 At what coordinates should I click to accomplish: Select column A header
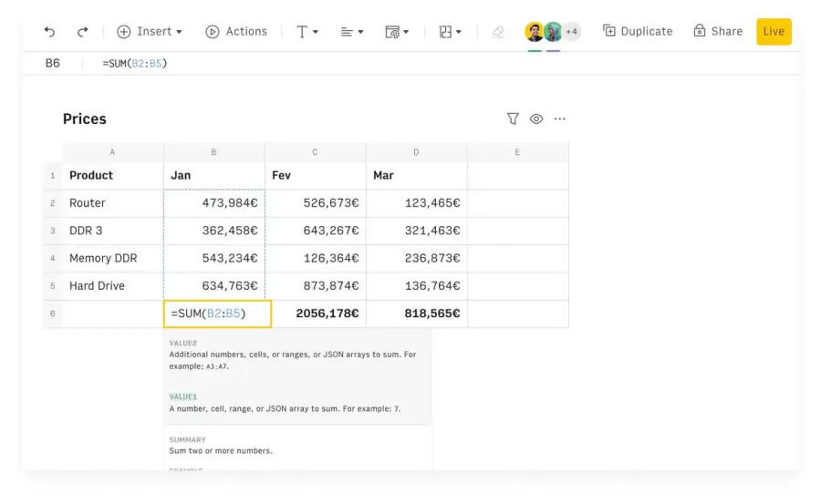pyautogui.click(x=112, y=152)
